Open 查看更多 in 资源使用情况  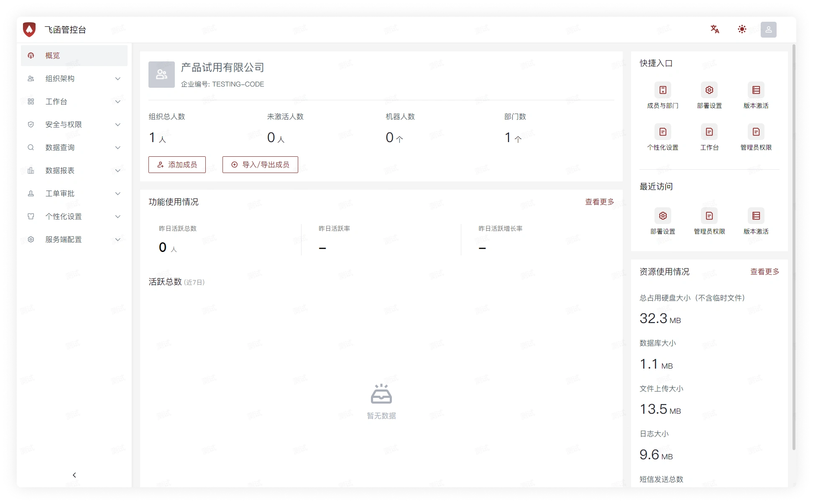[764, 272]
